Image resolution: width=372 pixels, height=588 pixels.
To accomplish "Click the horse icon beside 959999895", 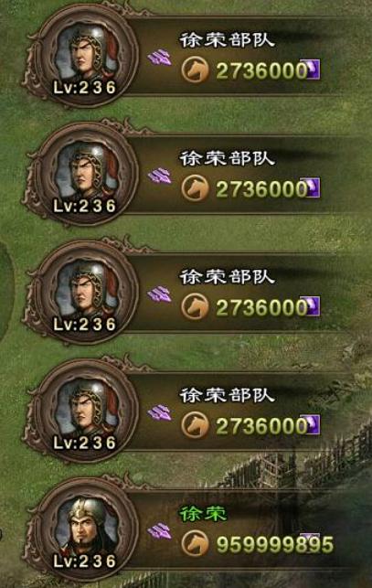I will point(195,544).
